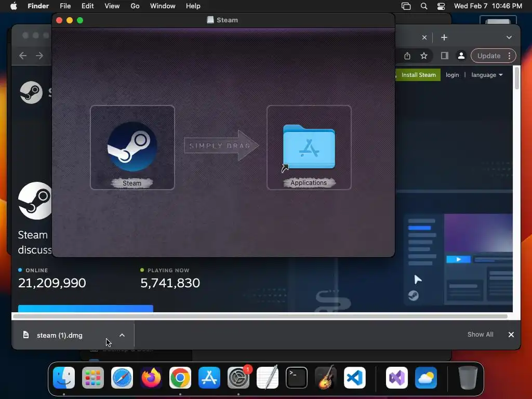Expand options for steam (1).dmg download

(122, 335)
